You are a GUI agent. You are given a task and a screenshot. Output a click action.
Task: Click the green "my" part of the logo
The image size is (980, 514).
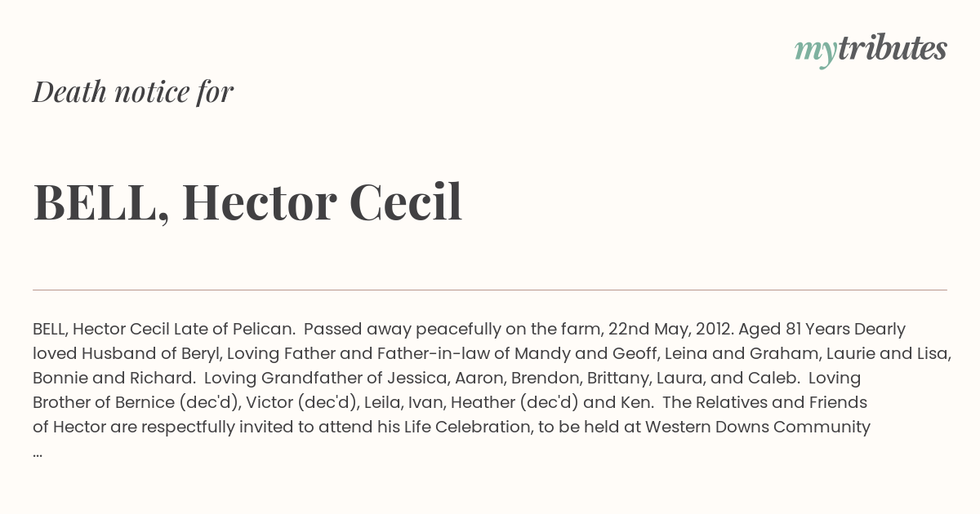[x=815, y=53]
